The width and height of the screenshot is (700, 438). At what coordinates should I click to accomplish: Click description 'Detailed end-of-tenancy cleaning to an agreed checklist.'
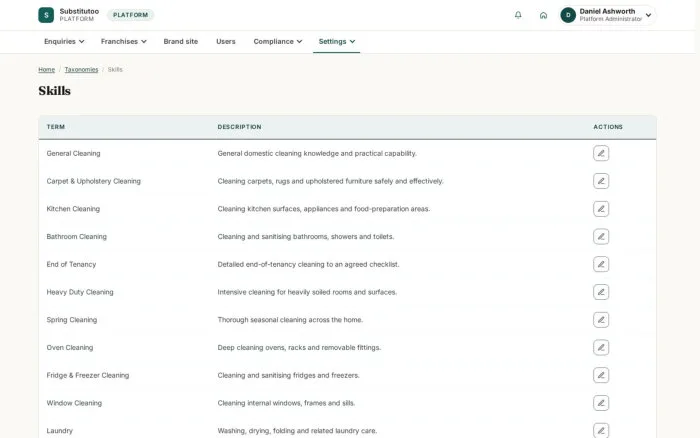coord(308,264)
